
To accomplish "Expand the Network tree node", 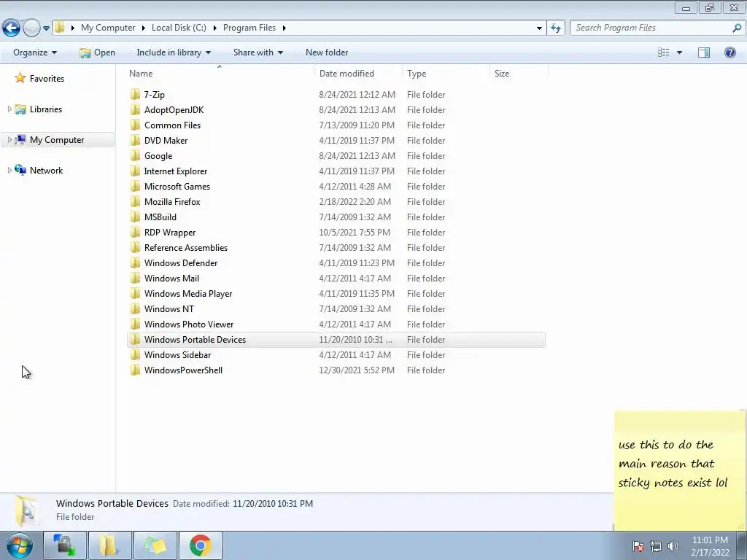I will click(x=9, y=170).
